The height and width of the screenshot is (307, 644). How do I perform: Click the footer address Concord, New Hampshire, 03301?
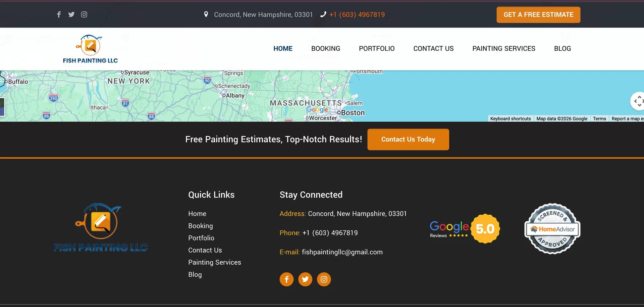[357, 214]
